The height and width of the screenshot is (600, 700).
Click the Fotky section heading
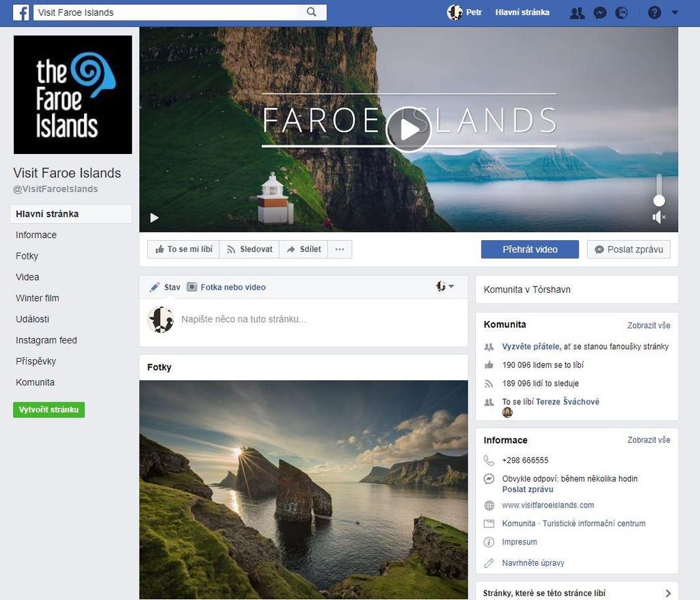click(159, 367)
